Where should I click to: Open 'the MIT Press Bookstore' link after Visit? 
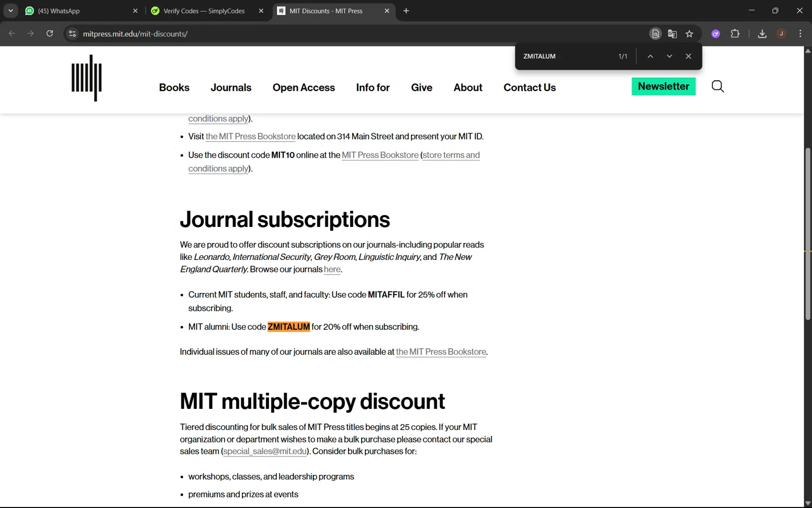click(251, 136)
